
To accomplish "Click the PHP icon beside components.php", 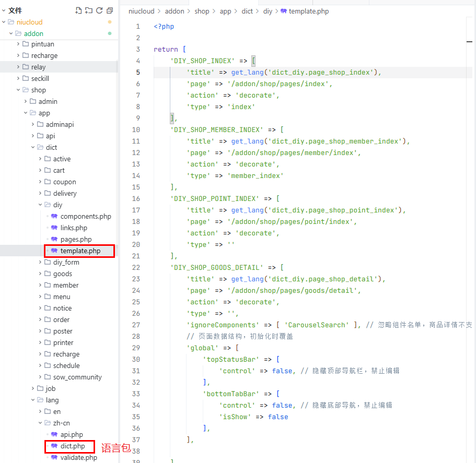I will (x=54, y=216).
